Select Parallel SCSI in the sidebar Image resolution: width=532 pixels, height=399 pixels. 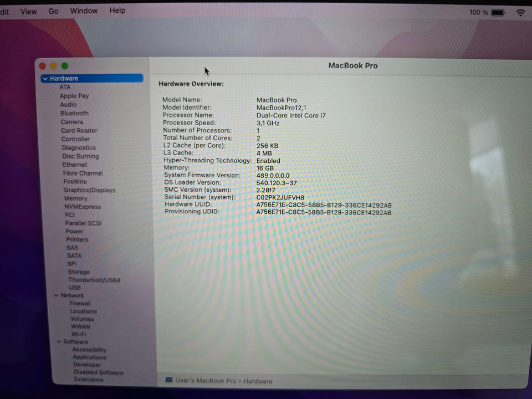pyautogui.click(x=84, y=223)
